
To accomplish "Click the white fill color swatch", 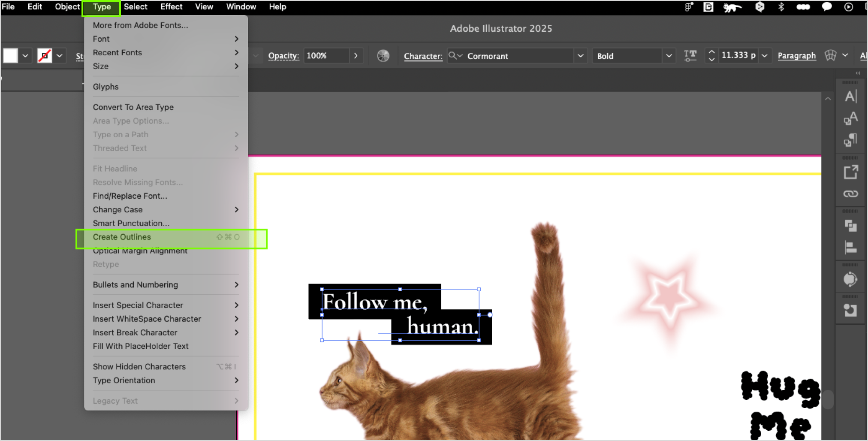I will (x=11, y=56).
